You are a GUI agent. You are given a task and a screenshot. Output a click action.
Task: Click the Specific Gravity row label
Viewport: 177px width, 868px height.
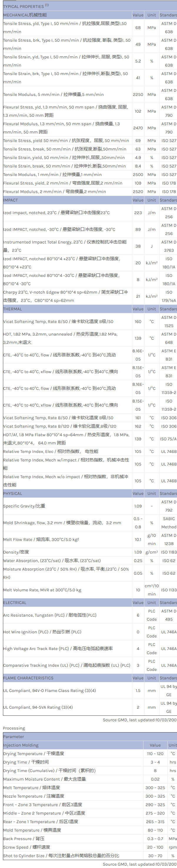pyautogui.click(x=24, y=506)
